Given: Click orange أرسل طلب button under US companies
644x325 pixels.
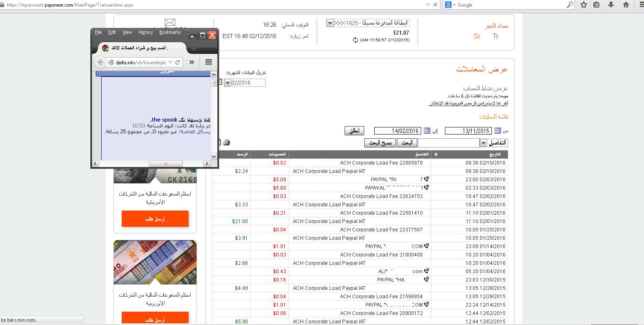Looking at the screenshot, I should click(155, 219).
